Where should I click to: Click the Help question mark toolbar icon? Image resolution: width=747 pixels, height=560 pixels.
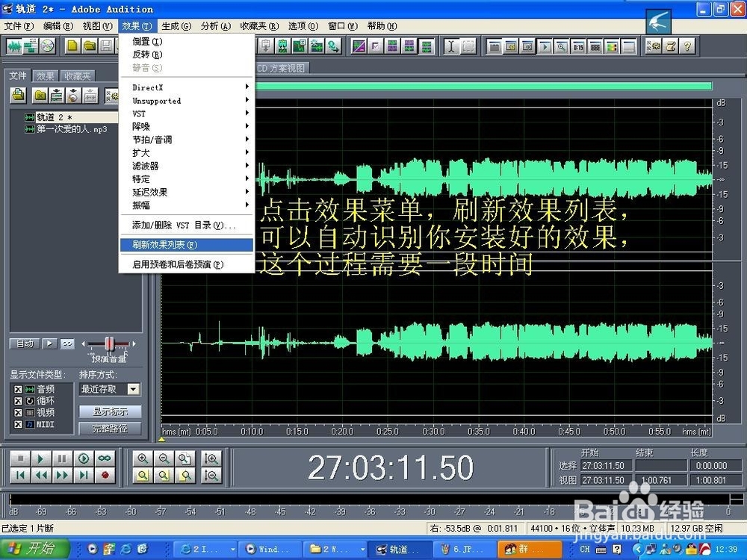[687, 46]
